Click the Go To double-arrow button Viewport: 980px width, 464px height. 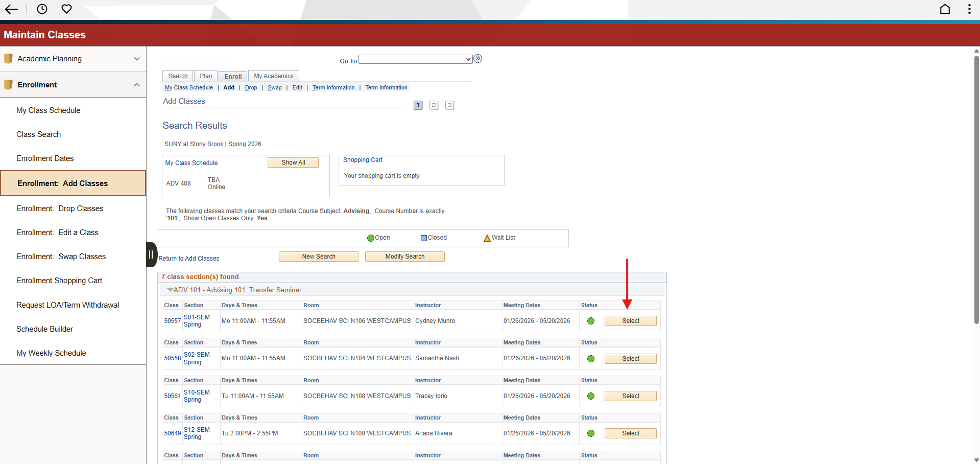click(x=478, y=59)
